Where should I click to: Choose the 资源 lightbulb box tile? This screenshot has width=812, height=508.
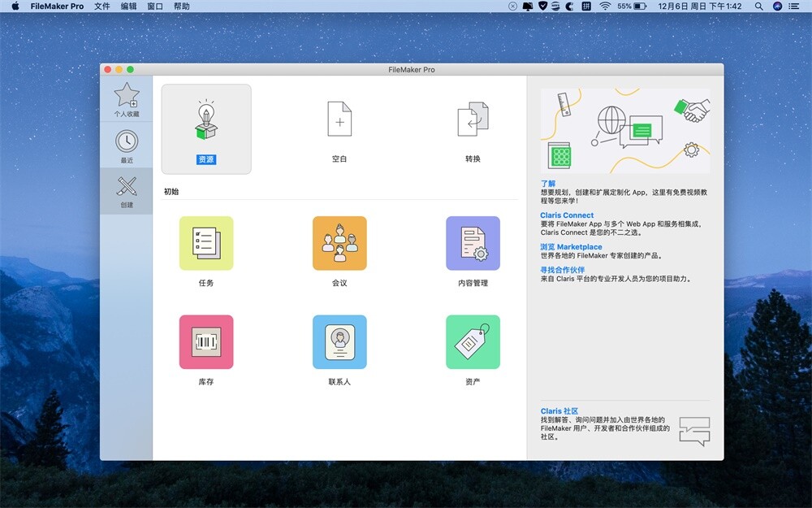click(x=206, y=129)
